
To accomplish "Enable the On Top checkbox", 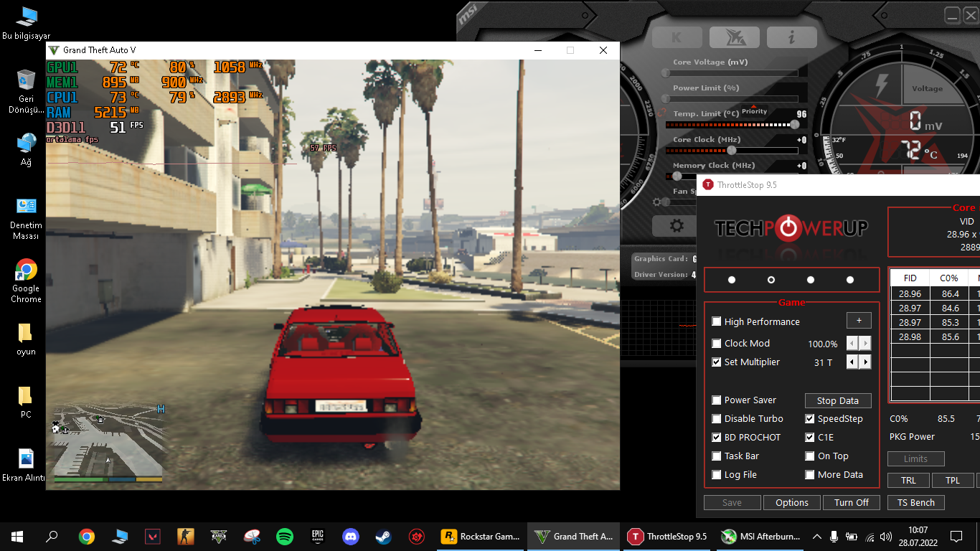I will [x=810, y=456].
